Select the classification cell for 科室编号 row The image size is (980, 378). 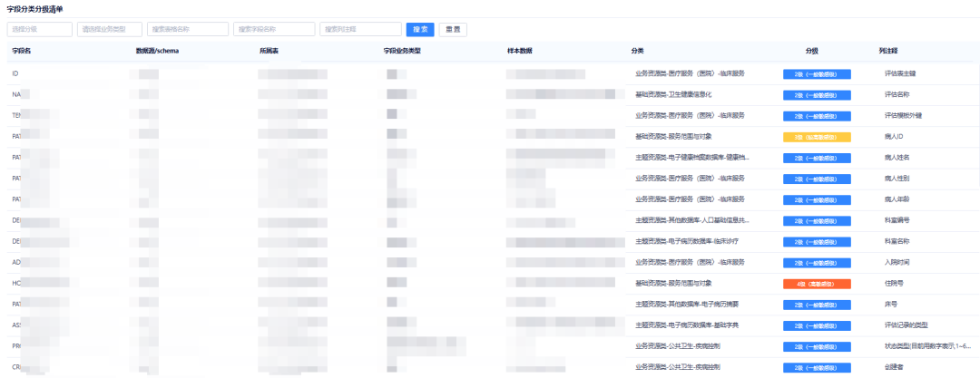692,220
